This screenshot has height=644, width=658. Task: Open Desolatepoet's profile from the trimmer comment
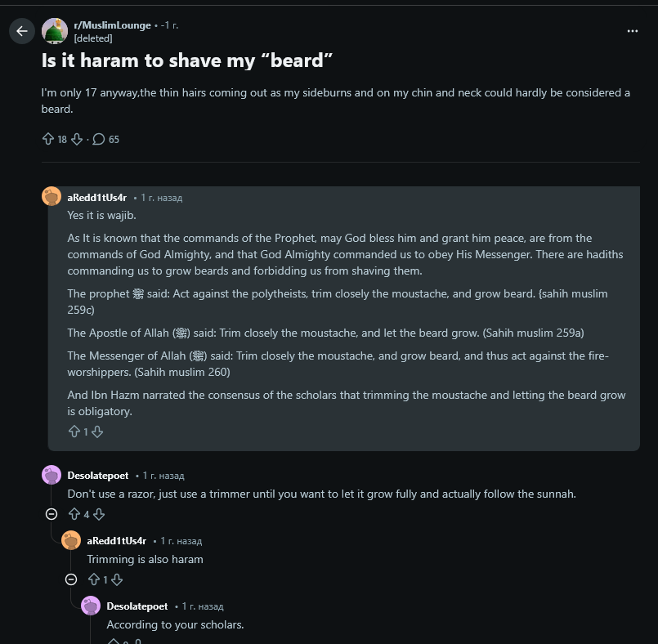(x=97, y=475)
